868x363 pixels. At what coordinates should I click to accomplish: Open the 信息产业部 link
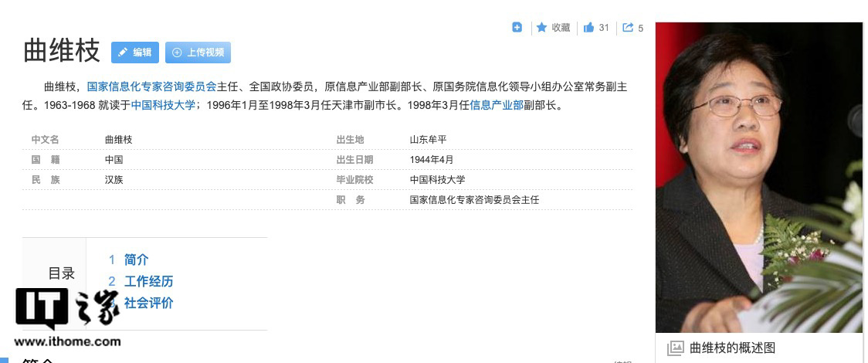coord(497,104)
